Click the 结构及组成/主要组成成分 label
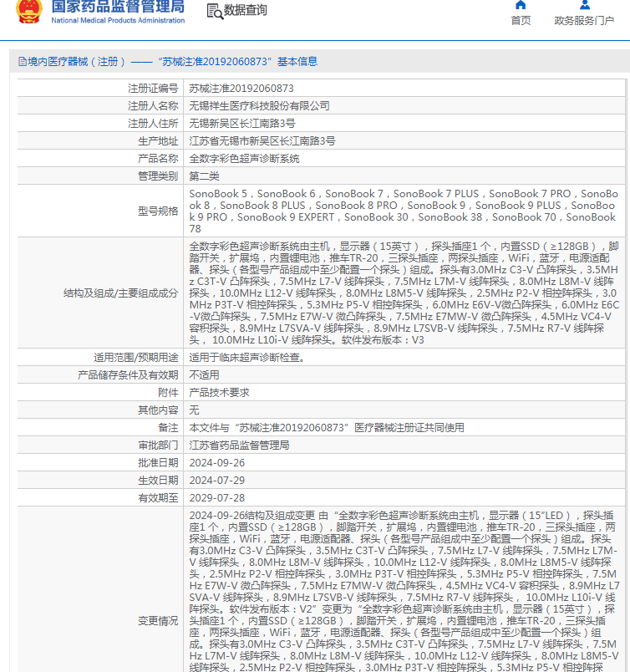630x672 pixels. coord(120,293)
